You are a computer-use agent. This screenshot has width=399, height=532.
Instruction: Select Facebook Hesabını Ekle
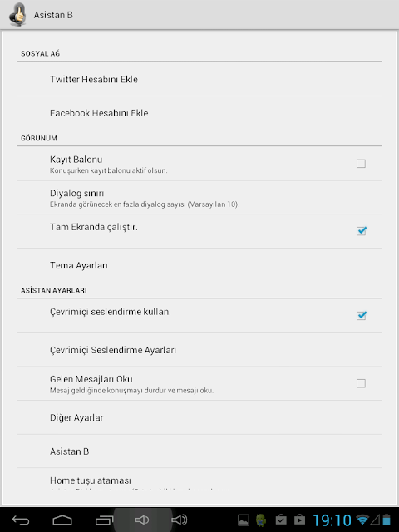click(199, 113)
